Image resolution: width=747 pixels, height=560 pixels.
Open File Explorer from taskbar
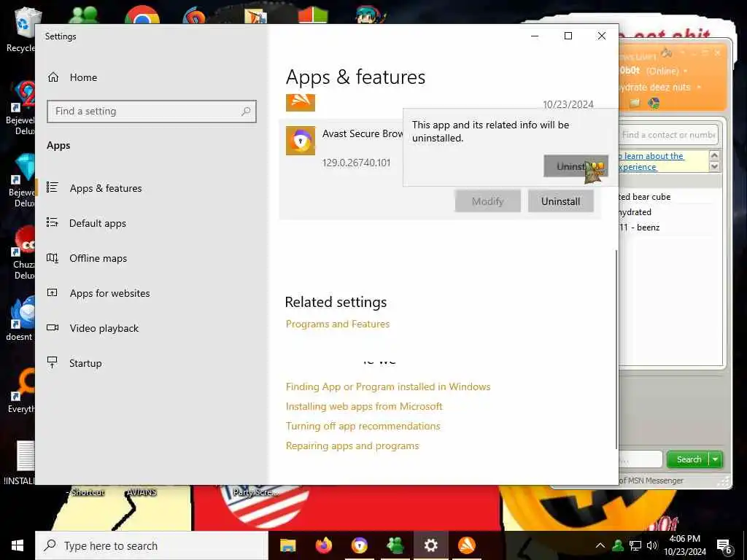287,545
